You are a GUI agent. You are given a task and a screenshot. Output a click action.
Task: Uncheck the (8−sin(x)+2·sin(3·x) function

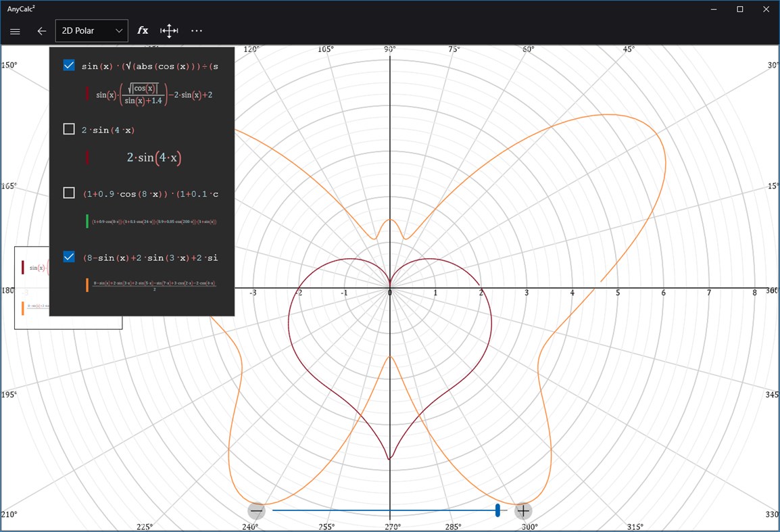[69, 256]
